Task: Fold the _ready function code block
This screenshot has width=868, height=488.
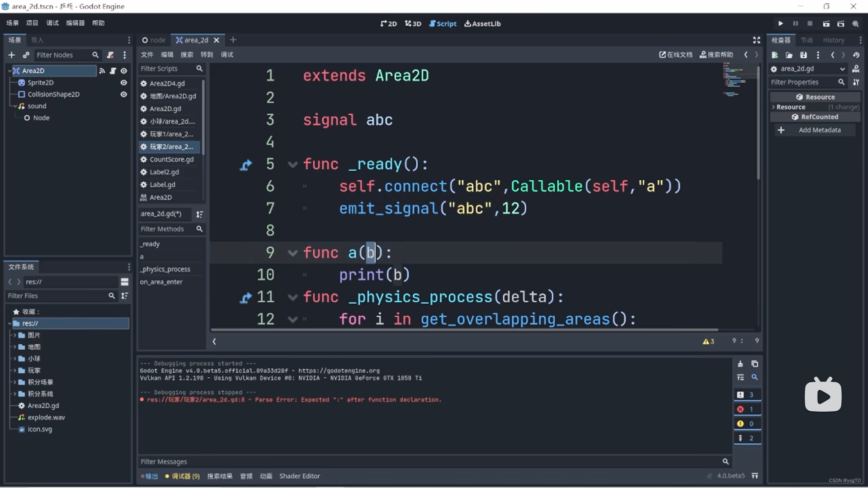Action: click(292, 164)
